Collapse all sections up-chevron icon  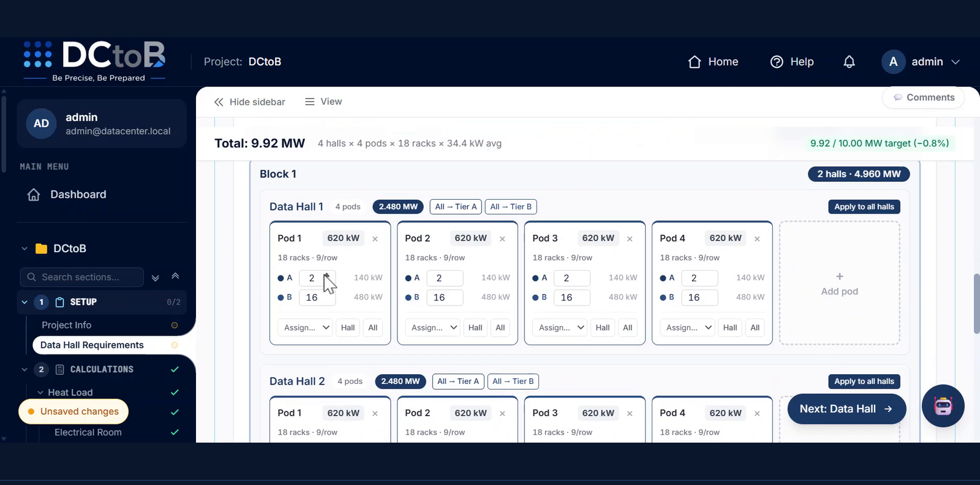[175, 276]
